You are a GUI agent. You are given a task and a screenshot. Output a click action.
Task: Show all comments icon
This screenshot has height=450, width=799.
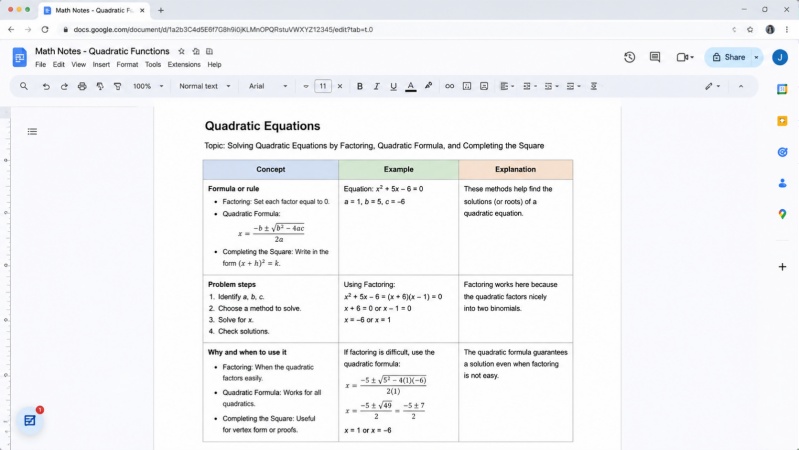[655, 57]
